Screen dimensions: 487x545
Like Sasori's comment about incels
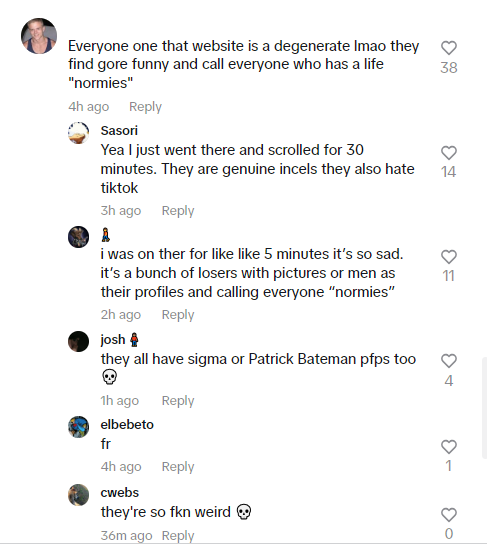coord(449,153)
